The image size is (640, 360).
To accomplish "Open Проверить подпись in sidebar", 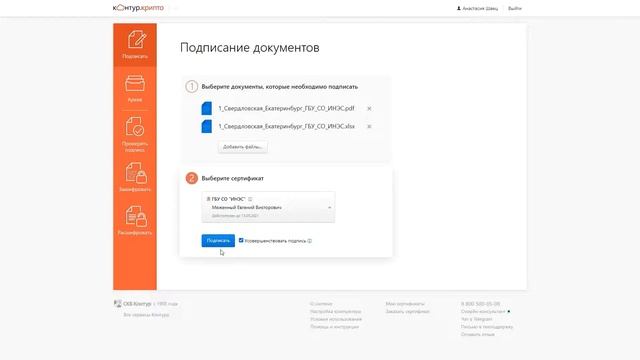I will 135,134.
